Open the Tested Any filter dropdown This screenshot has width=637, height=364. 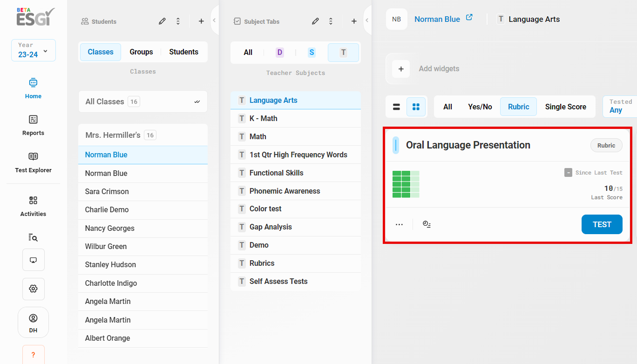pyautogui.click(x=619, y=106)
